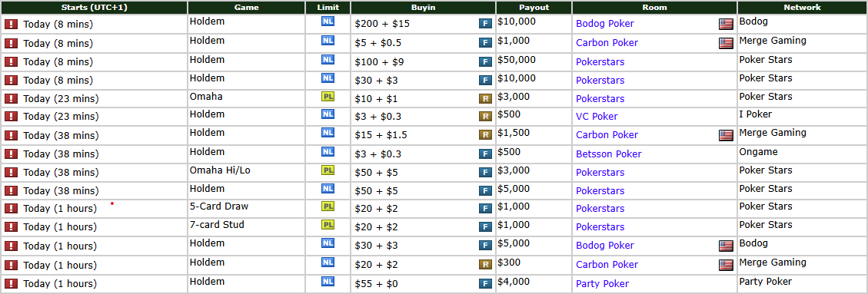Click the F freezeout icon next to $100 + $9
This screenshot has height=294, width=868.
(x=485, y=62)
